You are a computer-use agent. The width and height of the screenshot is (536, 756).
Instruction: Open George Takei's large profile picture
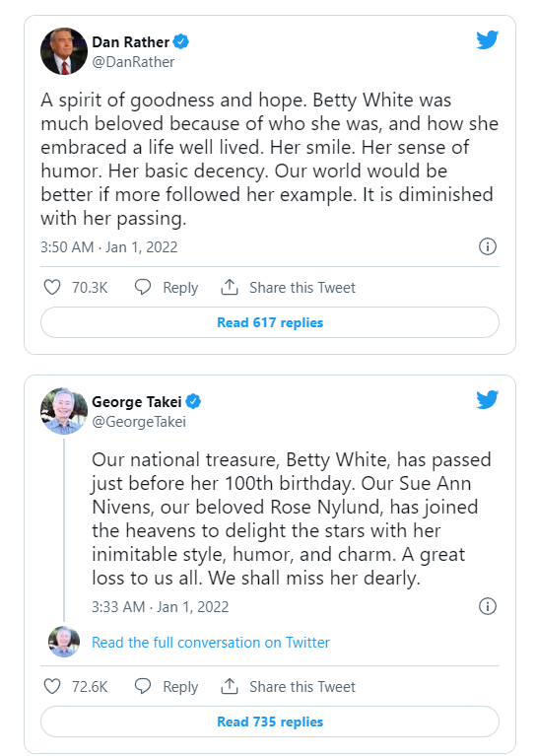click(64, 411)
